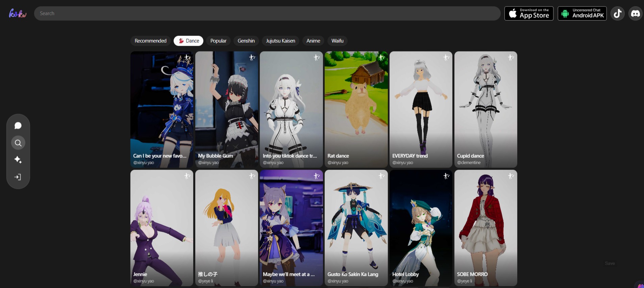Click the dance icon on the Into you tiktok dance card
This screenshot has width=644, height=288.
pos(317,58)
